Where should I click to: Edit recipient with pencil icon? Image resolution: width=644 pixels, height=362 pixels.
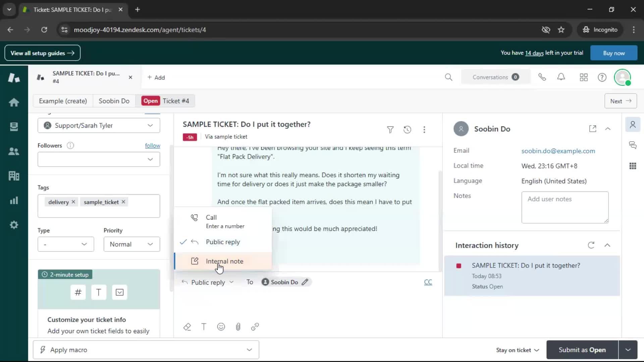coord(305,282)
